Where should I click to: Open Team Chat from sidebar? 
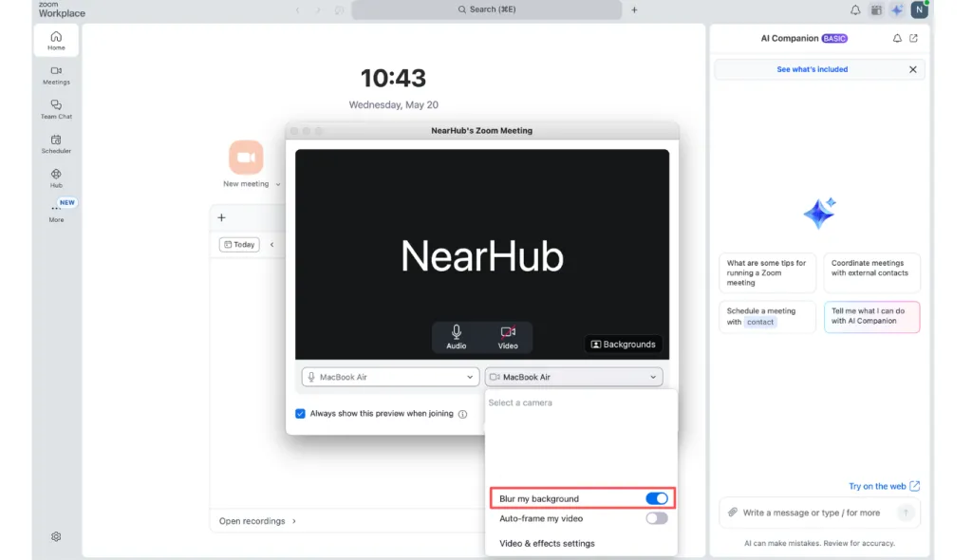coord(56,109)
